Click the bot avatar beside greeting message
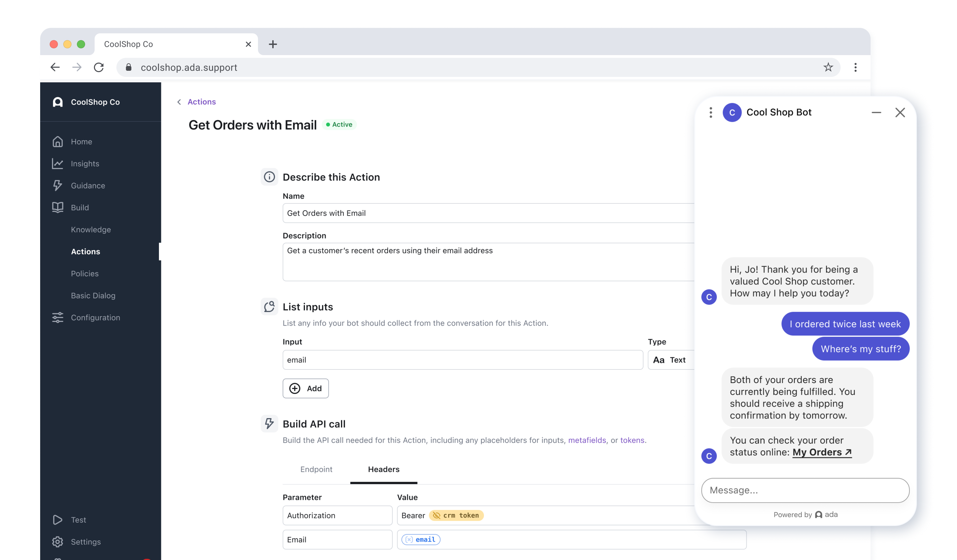957x560 pixels. point(709,297)
